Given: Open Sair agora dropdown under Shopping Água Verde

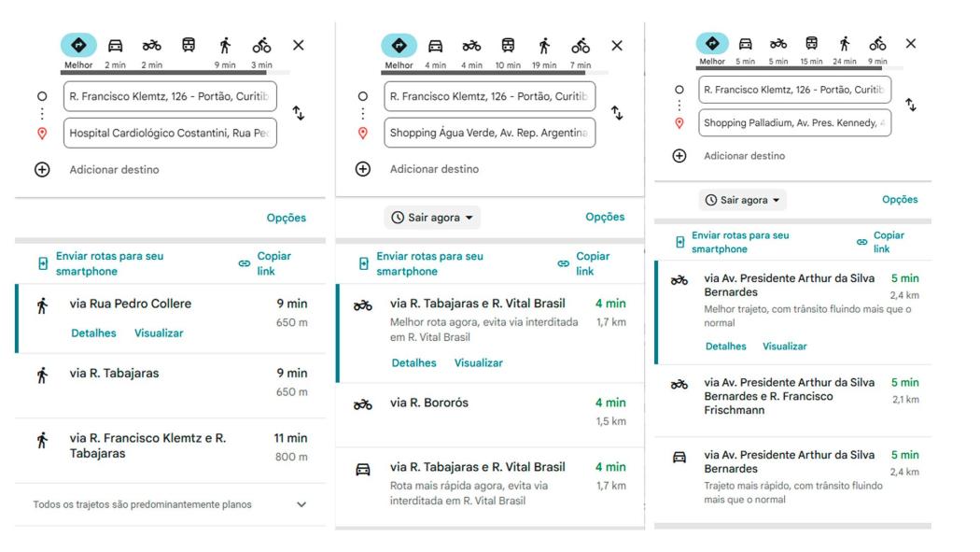Looking at the screenshot, I should [x=432, y=218].
